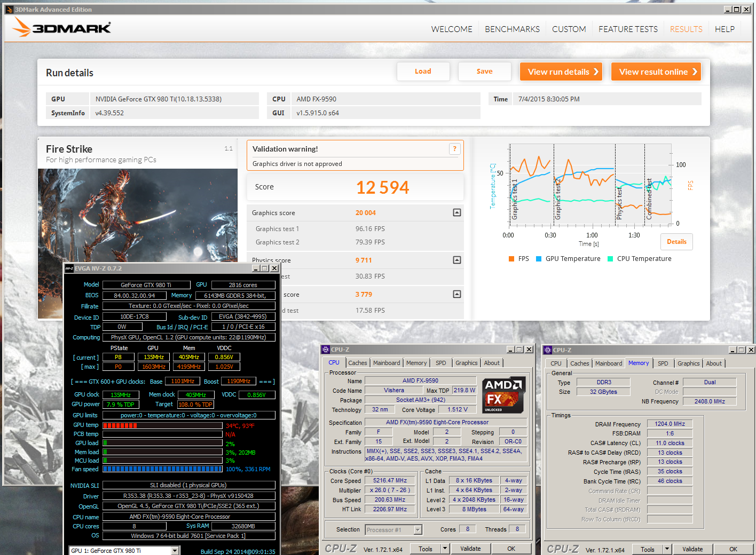The height and width of the screenshot is (555, 756).
Task: Click the EVGA NV-Z title icon
Action: [69, 268]
